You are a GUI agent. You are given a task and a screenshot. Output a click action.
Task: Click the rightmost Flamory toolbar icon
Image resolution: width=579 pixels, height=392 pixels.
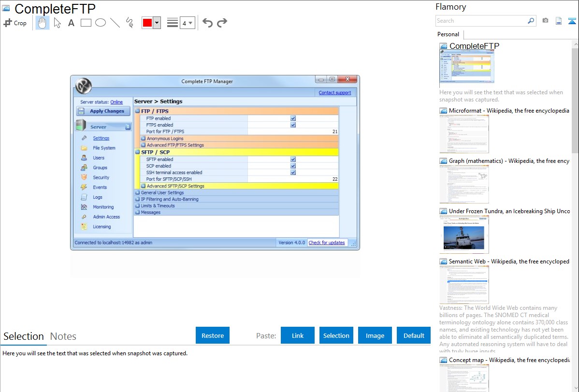coord(572,21)
